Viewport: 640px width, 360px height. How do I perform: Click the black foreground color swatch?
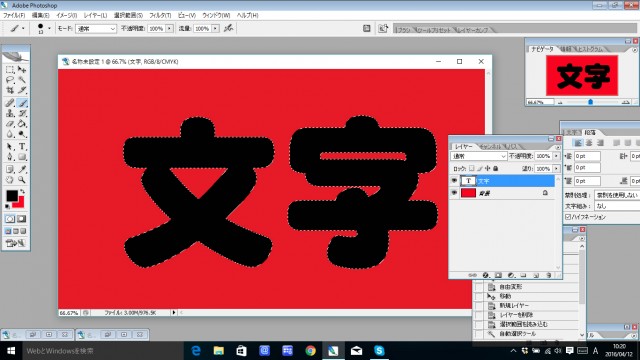11,196
